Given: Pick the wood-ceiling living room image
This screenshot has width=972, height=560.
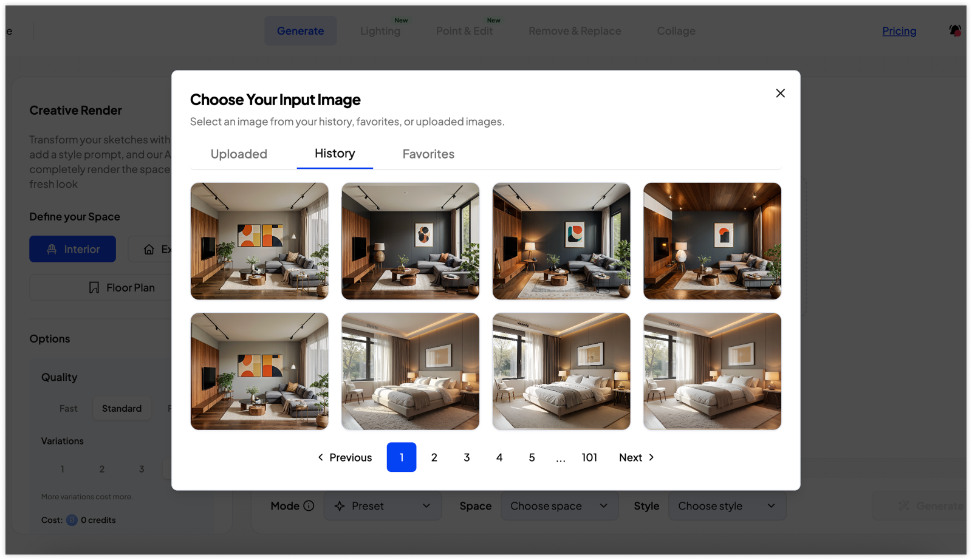Looking at the screenshot, I should (712, 241).
